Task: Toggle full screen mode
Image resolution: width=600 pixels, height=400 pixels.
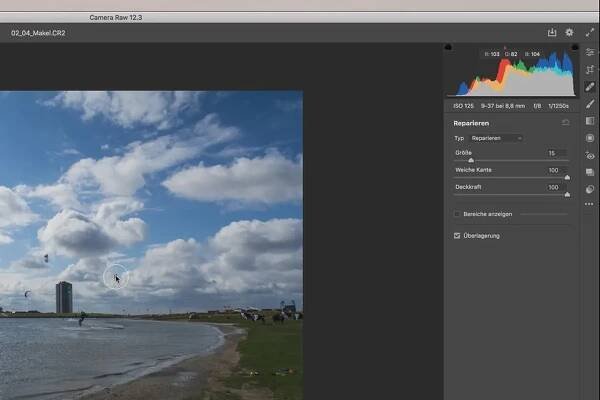Action: point(590,32)
